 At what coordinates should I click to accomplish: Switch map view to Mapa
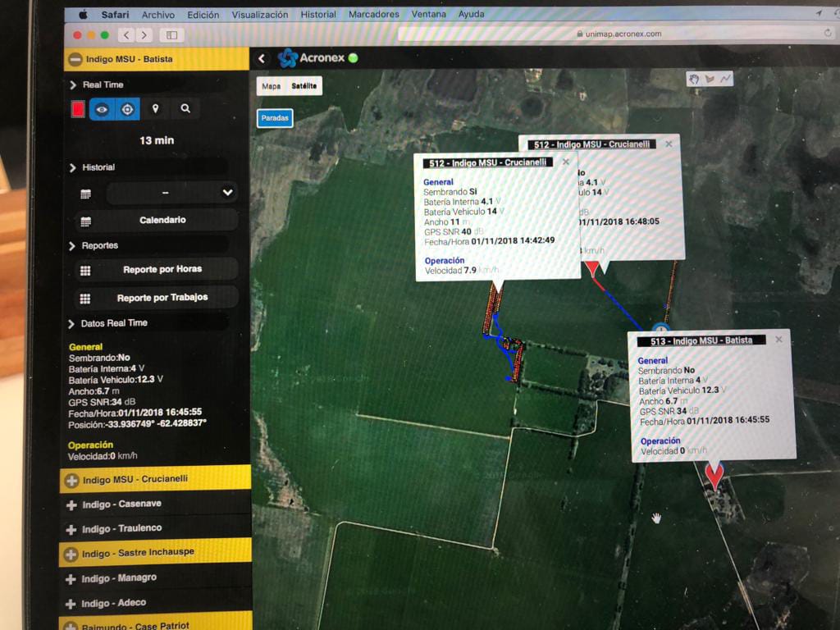coord(271,86)
